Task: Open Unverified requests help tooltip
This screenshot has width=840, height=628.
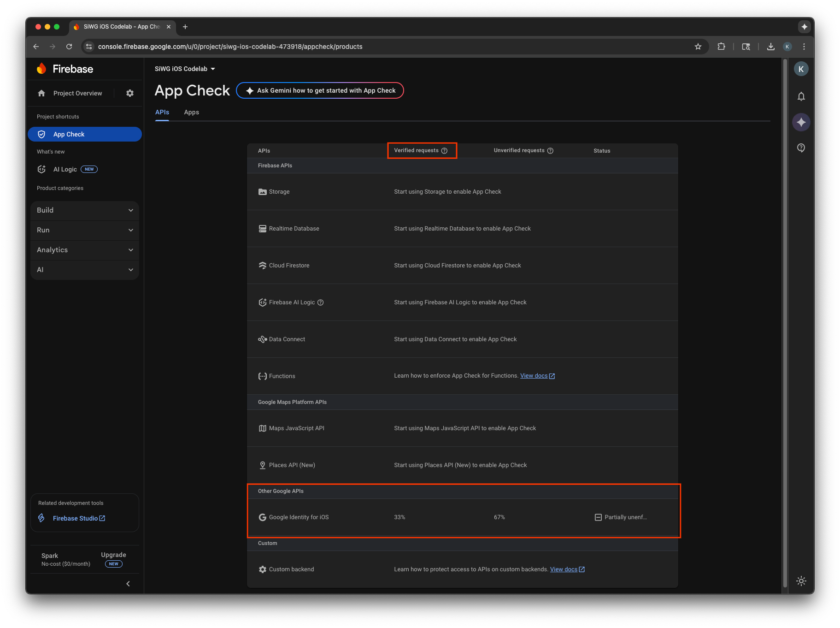Action: (x=551, y=150)
